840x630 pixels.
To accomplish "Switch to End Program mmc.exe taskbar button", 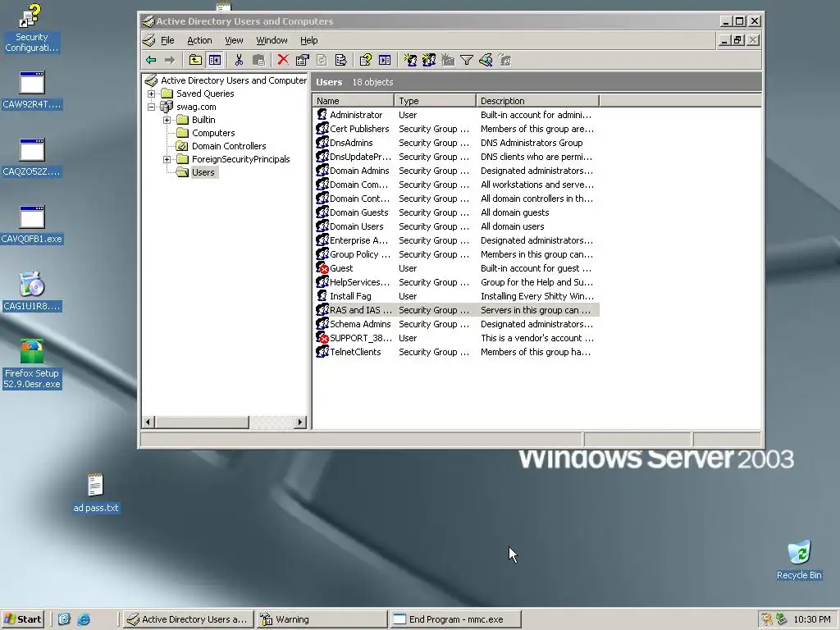I will click(455, 619).
